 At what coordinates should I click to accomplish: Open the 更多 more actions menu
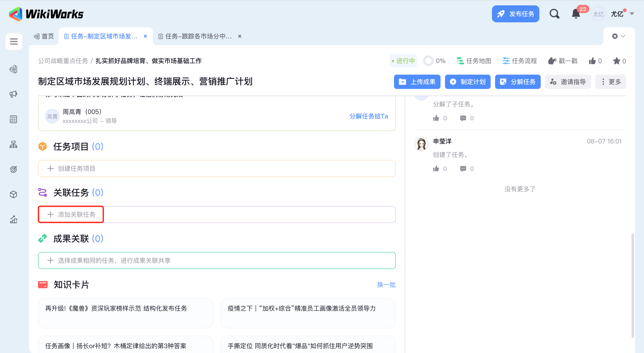point(610,82)
